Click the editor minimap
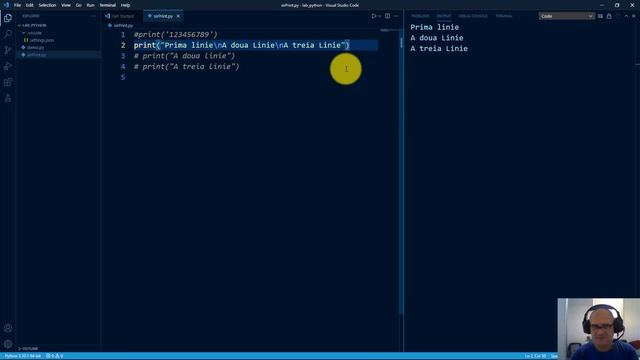The width and height of the screenshot is (640, 360). 389,31
